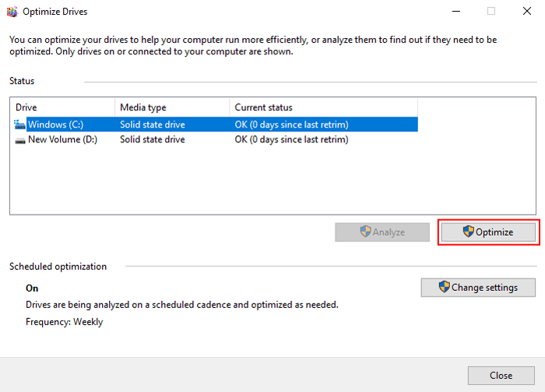This screenshot has height=392, width=545.
Task: Click the shield icon on Optimize button
Action: (x=468, y=232)
